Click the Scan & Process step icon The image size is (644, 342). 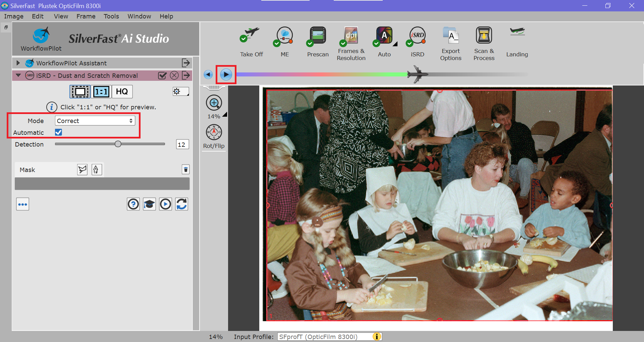point(484,35)
